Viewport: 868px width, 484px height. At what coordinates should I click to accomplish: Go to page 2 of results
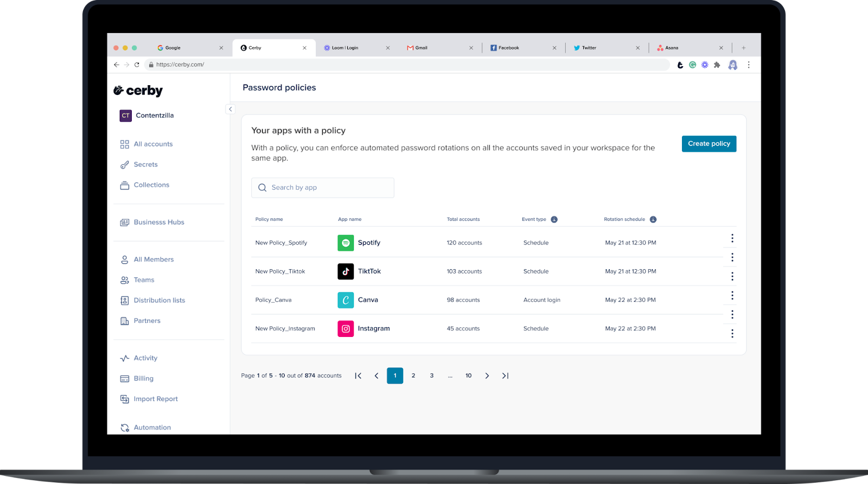click(x=413, y=375)
